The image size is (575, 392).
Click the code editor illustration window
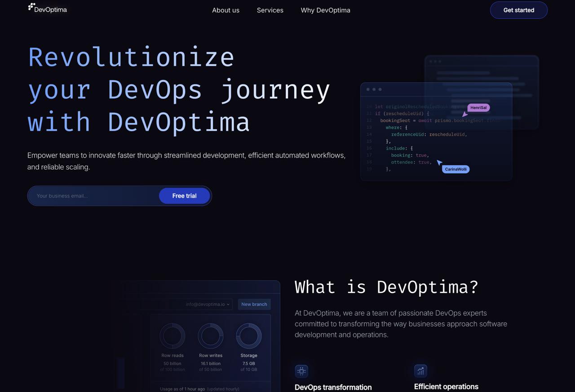pyautogui.click(x=436, y=132)
